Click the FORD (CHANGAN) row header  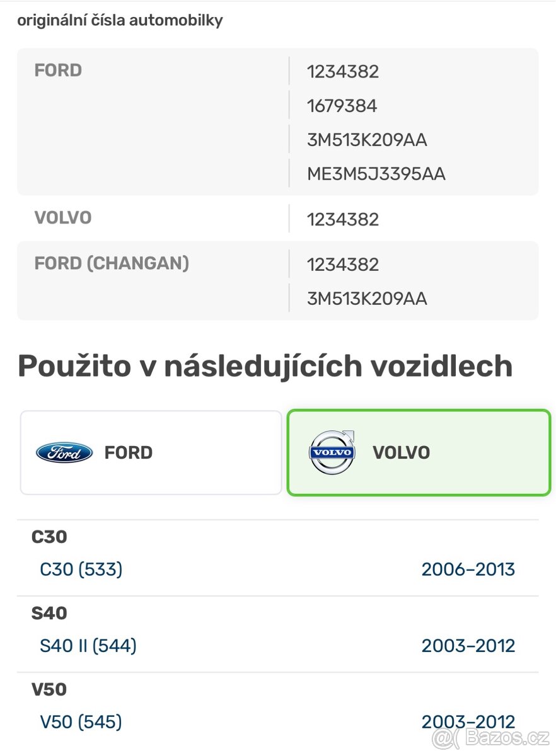(x=112, y=263)
